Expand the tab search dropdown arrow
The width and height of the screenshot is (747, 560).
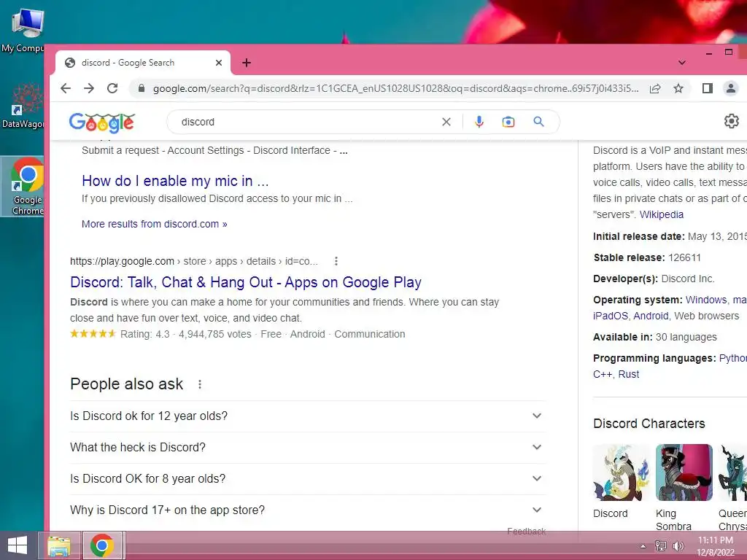tap(682, 63)
